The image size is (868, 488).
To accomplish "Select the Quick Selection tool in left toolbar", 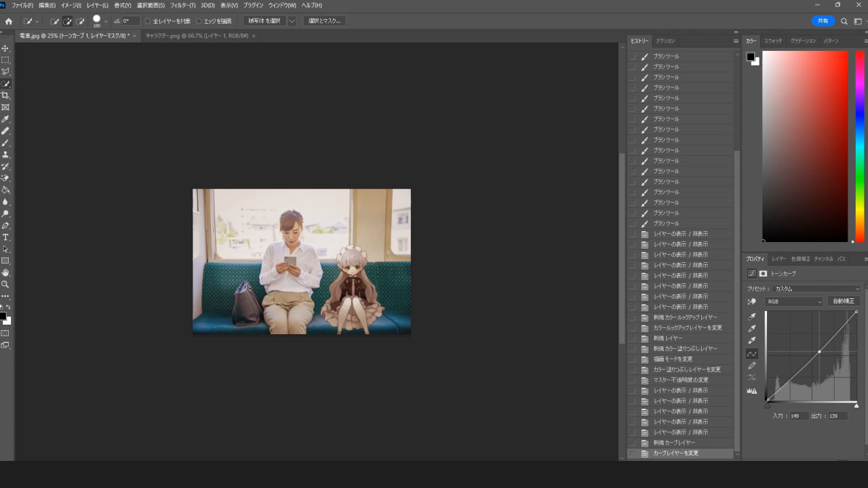I will pos(5,83).
